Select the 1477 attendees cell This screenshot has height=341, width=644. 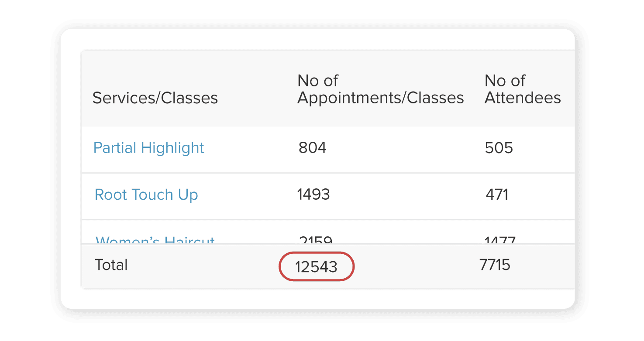500,240
